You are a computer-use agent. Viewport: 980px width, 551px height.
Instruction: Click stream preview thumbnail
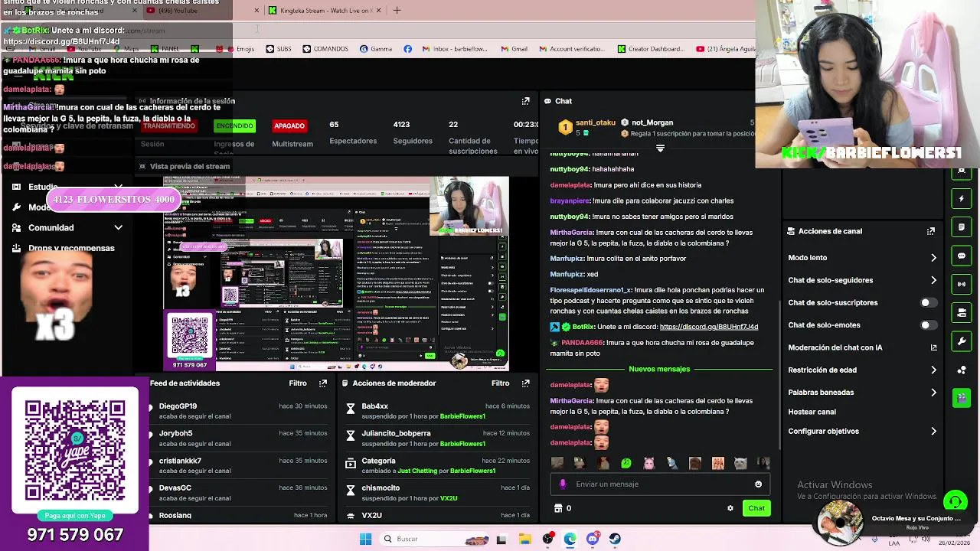point(336,274)
